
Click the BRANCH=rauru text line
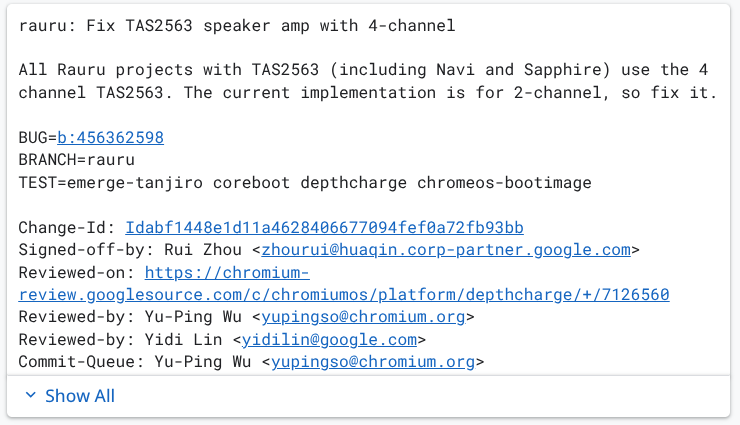(x=76, y=159)
